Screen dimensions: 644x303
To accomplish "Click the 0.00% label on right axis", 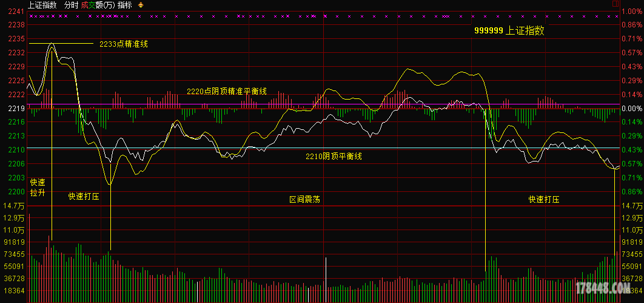I will pyautogui.click(x=631, y=109).
